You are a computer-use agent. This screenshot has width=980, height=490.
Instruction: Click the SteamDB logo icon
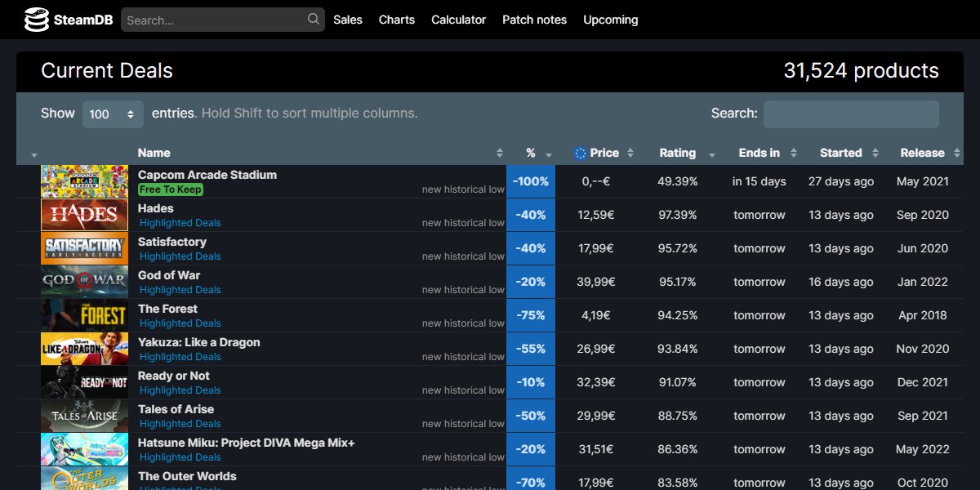click(36, 20)
